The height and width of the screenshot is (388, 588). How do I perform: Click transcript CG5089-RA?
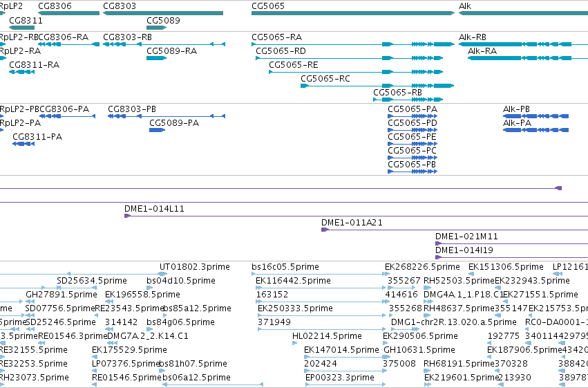point(156,58)
